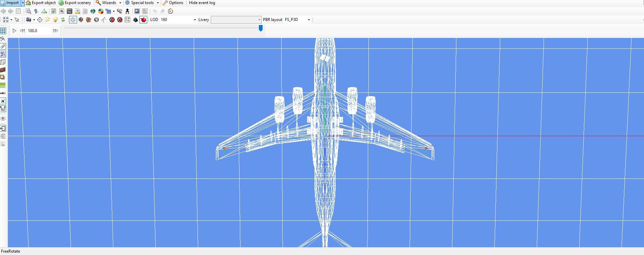Click the blue scale transform icon
644x255 pixels.
pos(109,11)
